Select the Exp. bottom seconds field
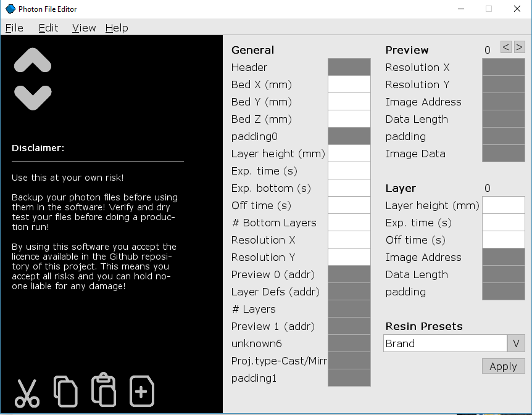The height and width of the screenshot is (415, 532). click(349, 187)
